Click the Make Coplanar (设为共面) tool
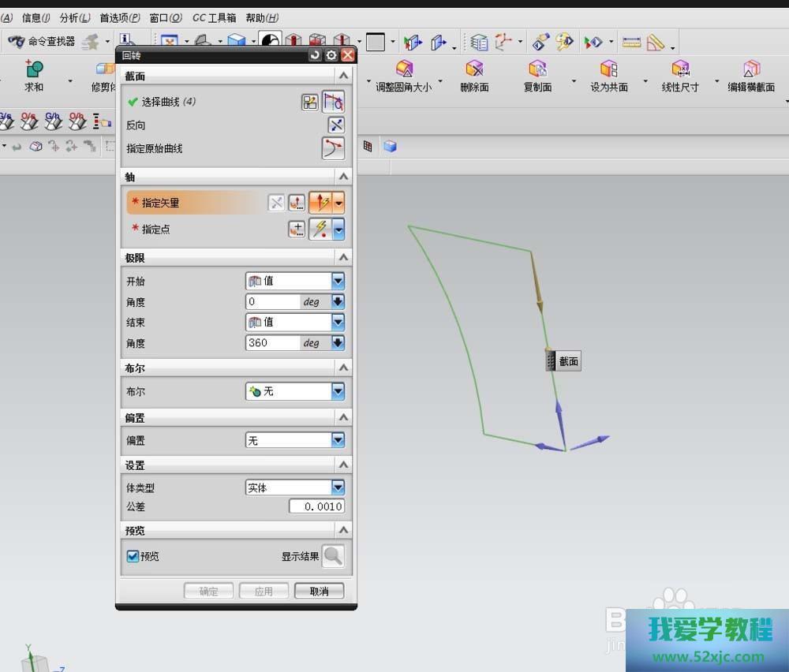This screenshot has width=789, height=672. click(608, 77)
